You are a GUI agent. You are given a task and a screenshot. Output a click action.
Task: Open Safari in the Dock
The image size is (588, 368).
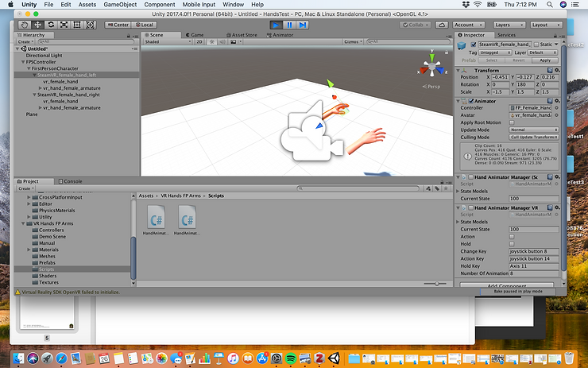[61, 358]
